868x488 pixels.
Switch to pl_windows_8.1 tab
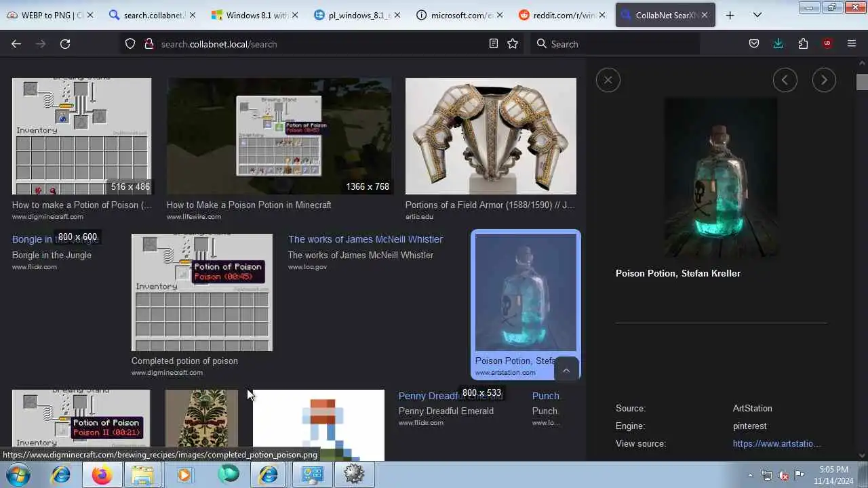357,15
